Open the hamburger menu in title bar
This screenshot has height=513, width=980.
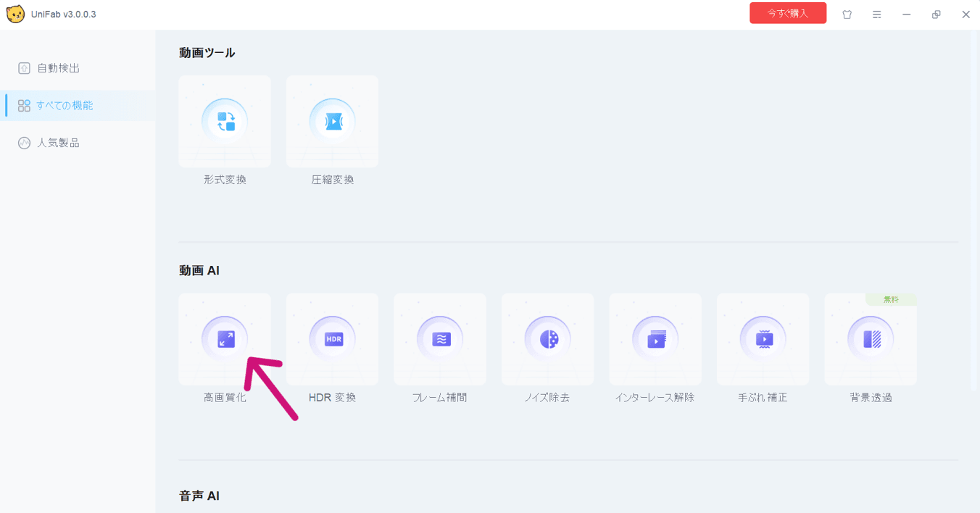876,14
